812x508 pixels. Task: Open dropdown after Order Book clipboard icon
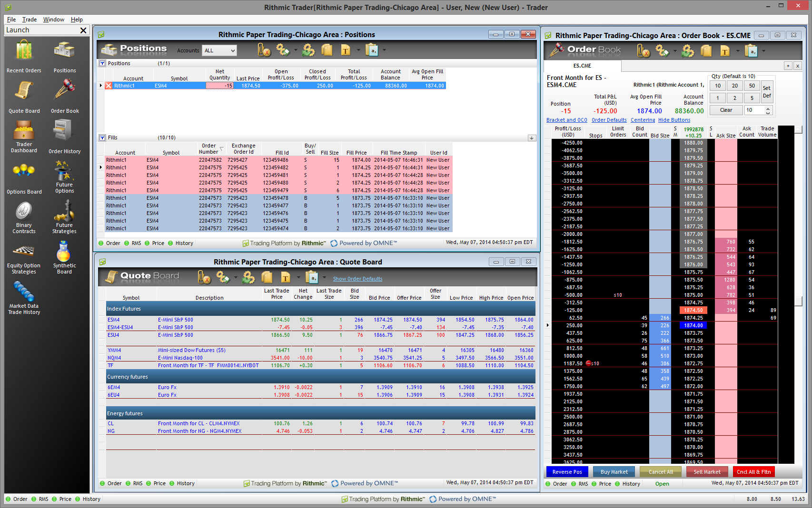coord(763,51)
